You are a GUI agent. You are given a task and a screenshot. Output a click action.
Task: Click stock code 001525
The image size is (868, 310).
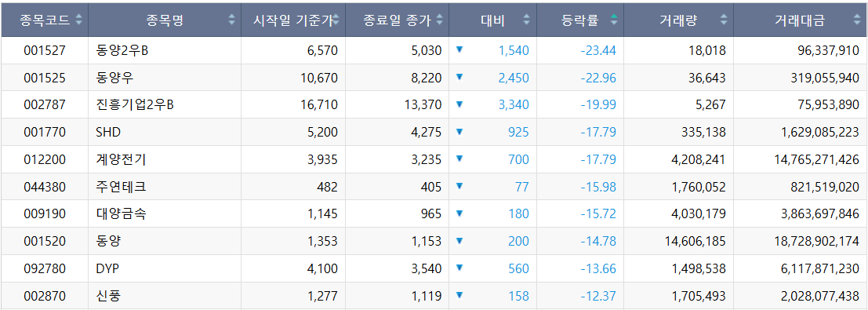[x=45, y=78]
